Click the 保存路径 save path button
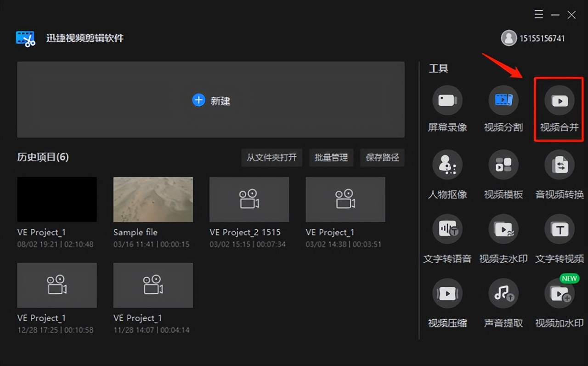588x366 pixels. click(x=382, y=157)
